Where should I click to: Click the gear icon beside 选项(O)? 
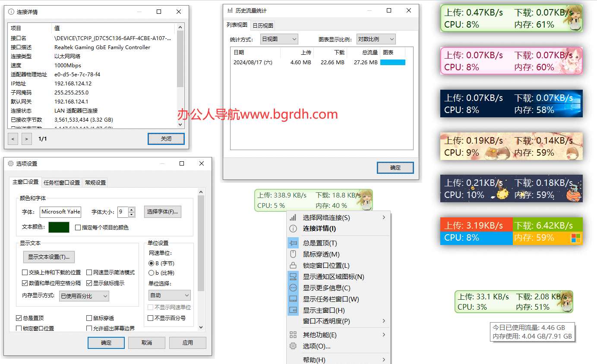tap(293, 346)
